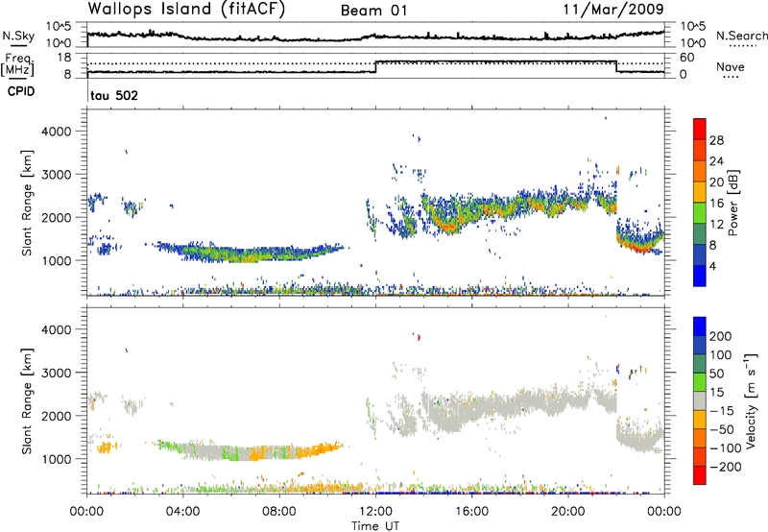Click the power scatter band near 08:00
768x532 pixels.
click(278, 254)
